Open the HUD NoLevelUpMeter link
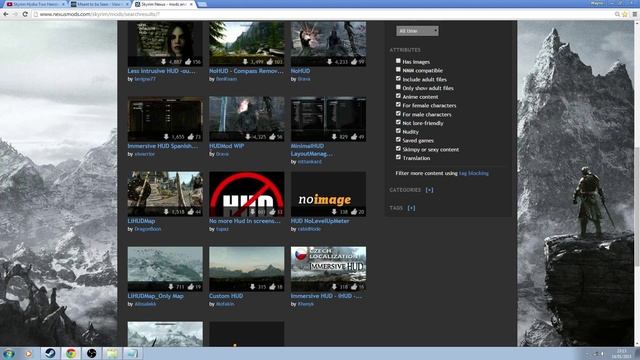The image size is (640, 360). pyautogui.click(x=320, y=221)
